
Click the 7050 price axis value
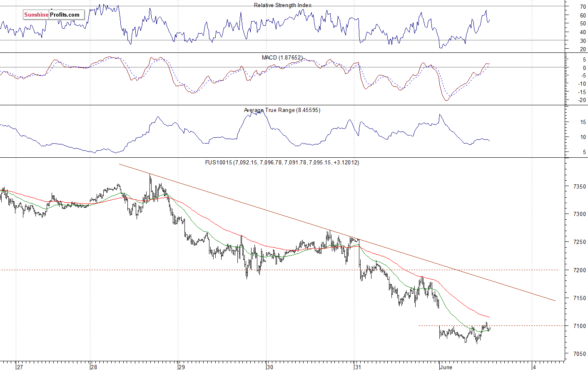click(x=580, y=354)
